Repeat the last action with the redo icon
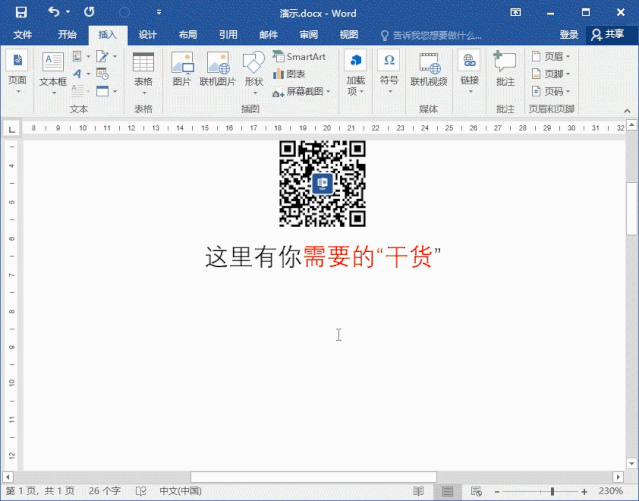This screenshot has height=501, width=639. pos(89,12)
